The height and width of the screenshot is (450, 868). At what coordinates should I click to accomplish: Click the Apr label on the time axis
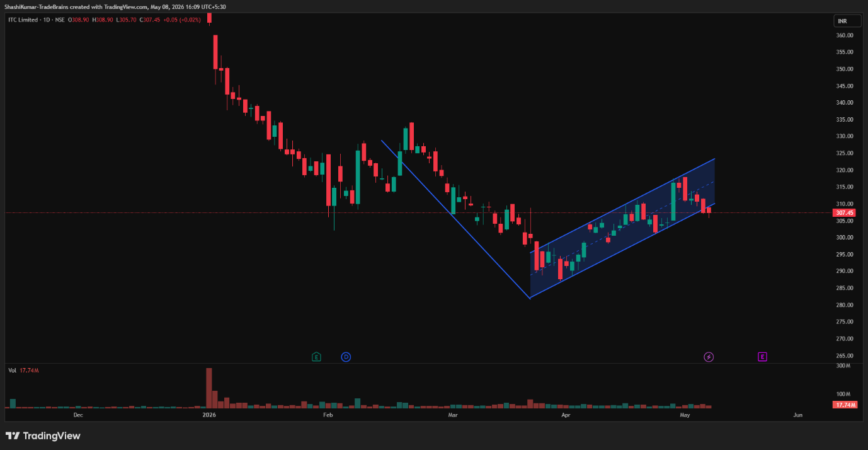(566, 415)
